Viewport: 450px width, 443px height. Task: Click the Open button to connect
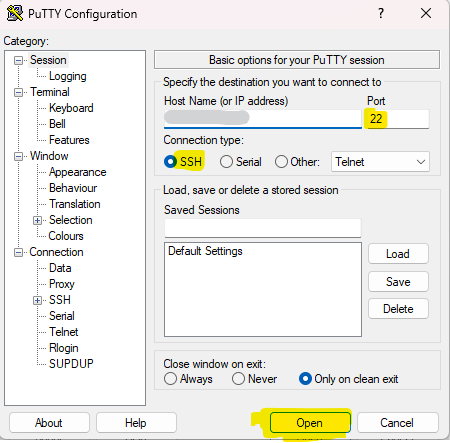(310, 423)
